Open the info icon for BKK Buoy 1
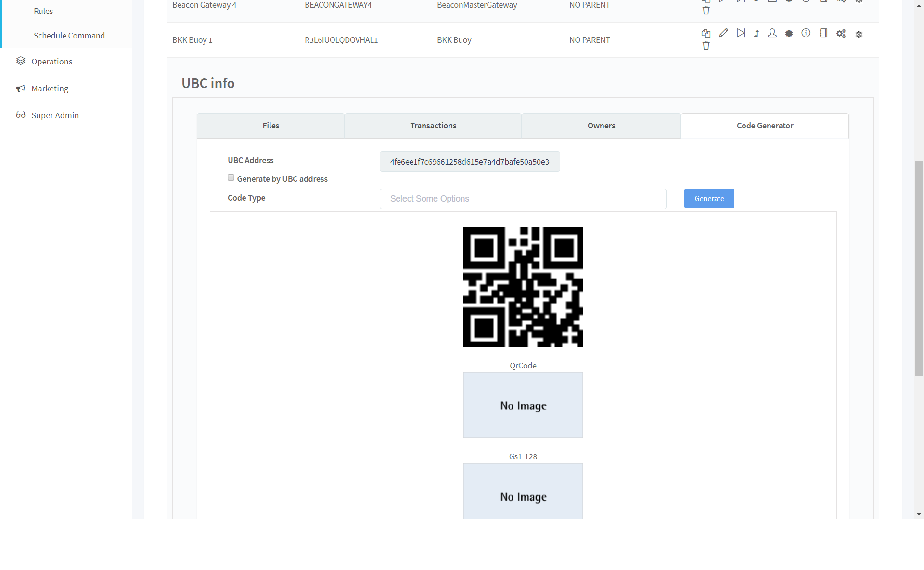924x570 pixels. [x=806, y=33]
